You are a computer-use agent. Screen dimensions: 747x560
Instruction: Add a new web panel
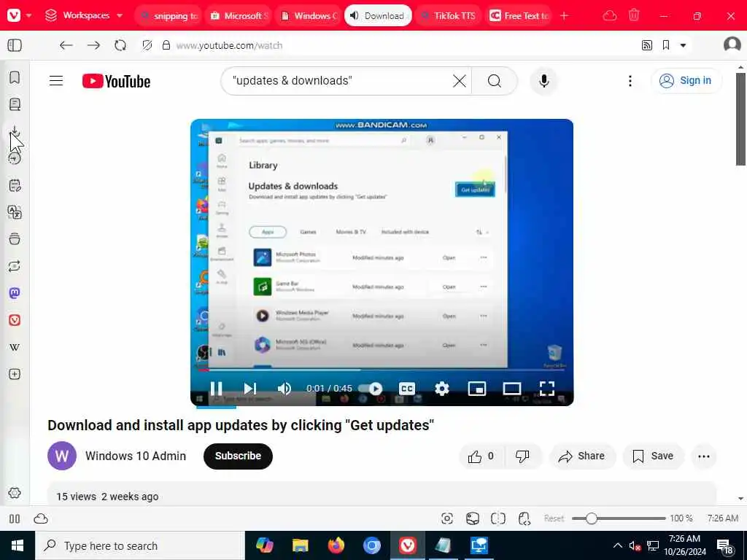click(x=15, y=374)
